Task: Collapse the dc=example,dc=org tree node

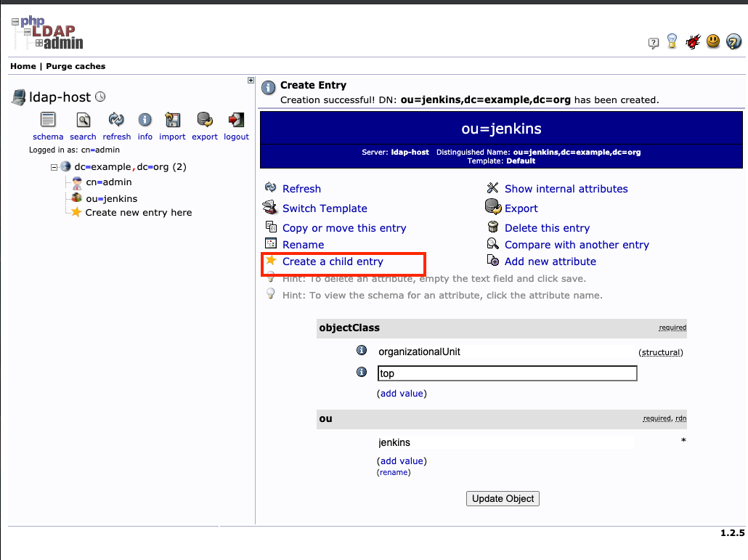Action: 54,167
